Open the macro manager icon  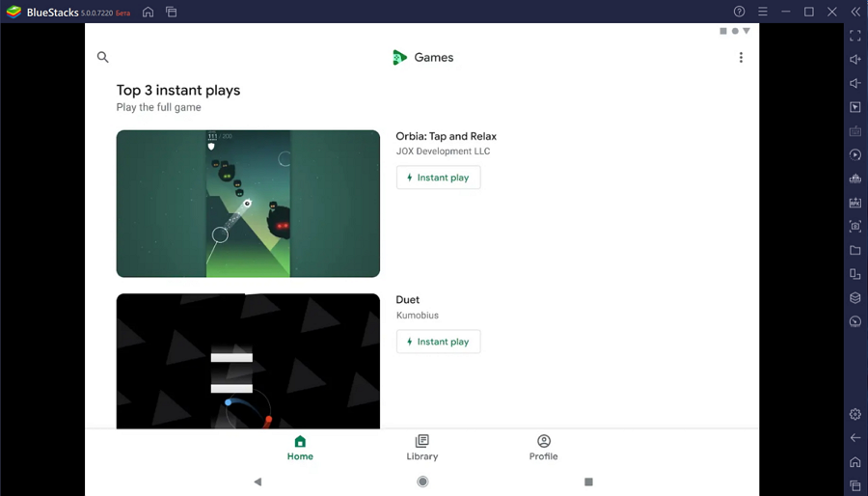coord(855,179)
